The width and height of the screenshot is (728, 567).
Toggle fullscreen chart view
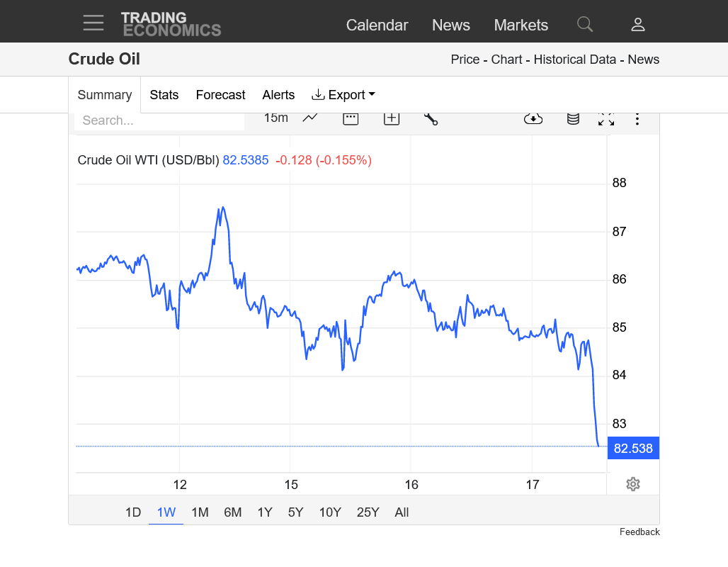[x=605, y=118]
